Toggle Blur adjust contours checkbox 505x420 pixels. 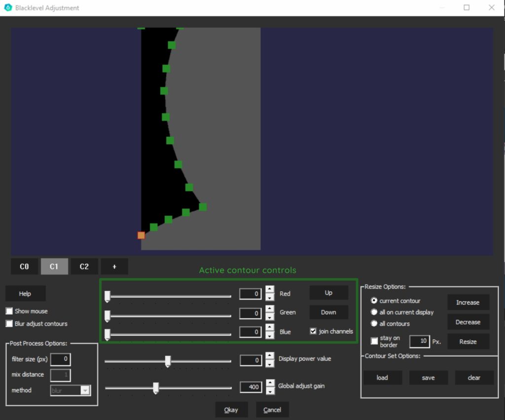coord(9,324)
